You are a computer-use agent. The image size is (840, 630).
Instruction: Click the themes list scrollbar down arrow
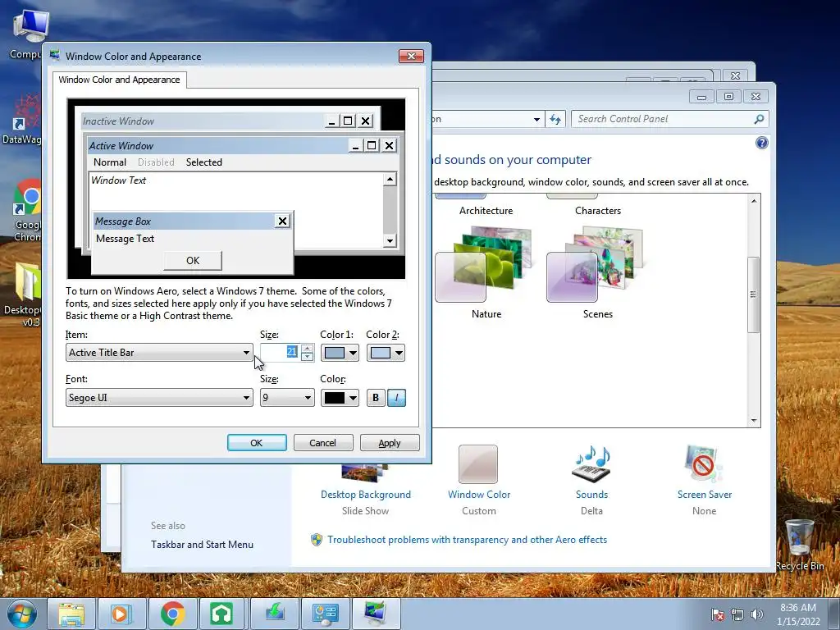click(x=754, y=421)
